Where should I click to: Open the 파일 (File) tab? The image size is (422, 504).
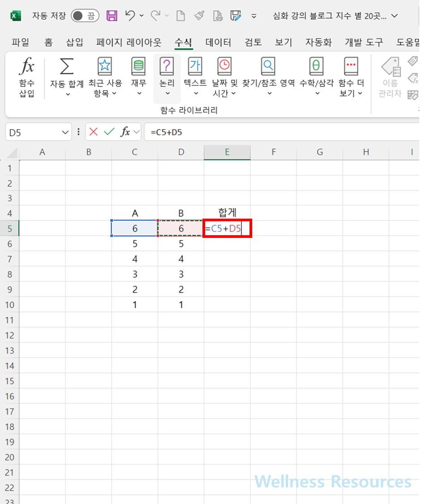pos(21,42)
